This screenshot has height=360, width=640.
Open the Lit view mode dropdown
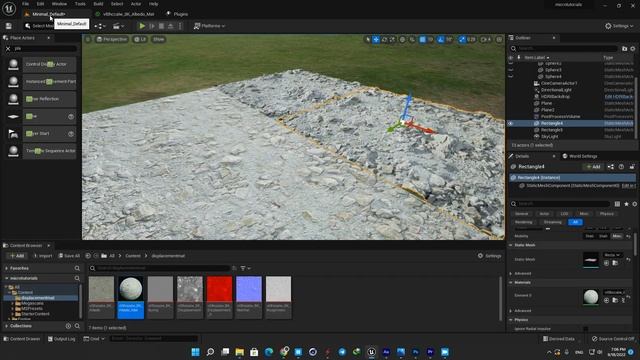click(x=140, y=39)
